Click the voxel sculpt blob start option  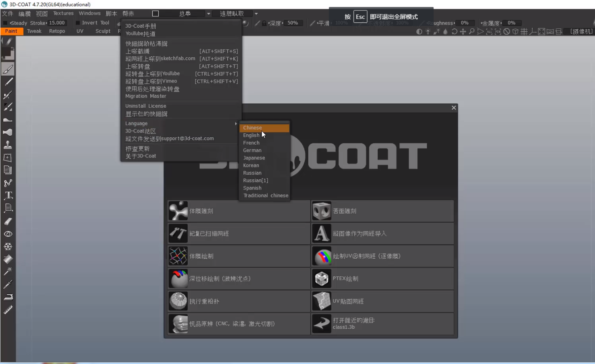point(239,211)
